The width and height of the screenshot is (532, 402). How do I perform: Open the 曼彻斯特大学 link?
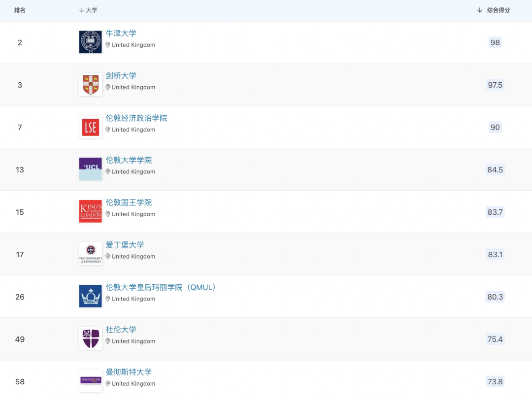point(129,372)
